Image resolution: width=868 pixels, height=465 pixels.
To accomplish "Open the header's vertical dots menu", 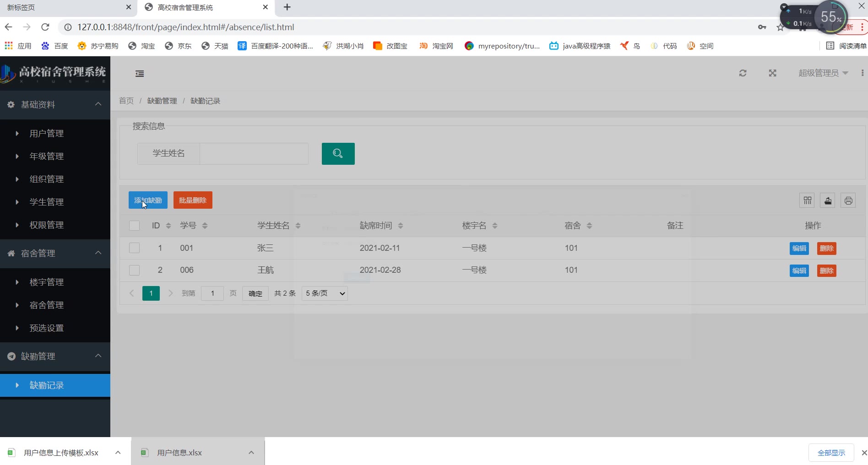I will 862,73.
